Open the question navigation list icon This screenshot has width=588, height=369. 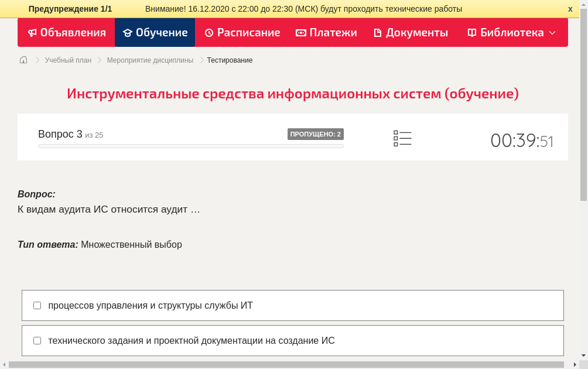[402, 138]
